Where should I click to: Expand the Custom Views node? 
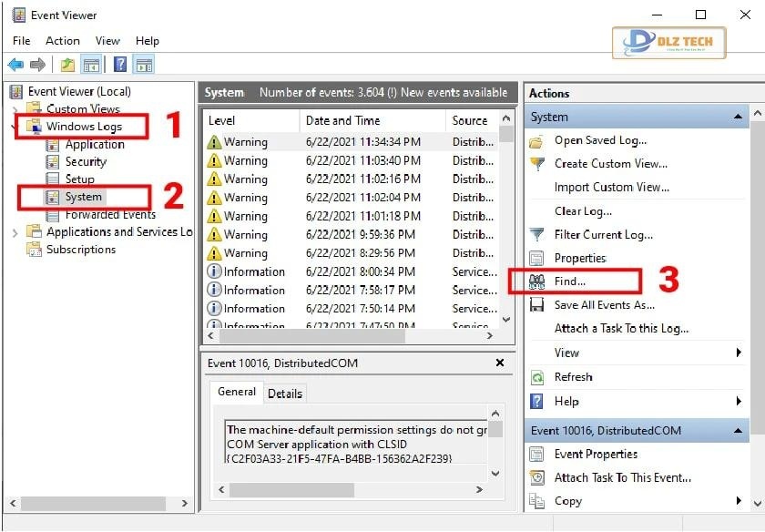tap(15, 108)
